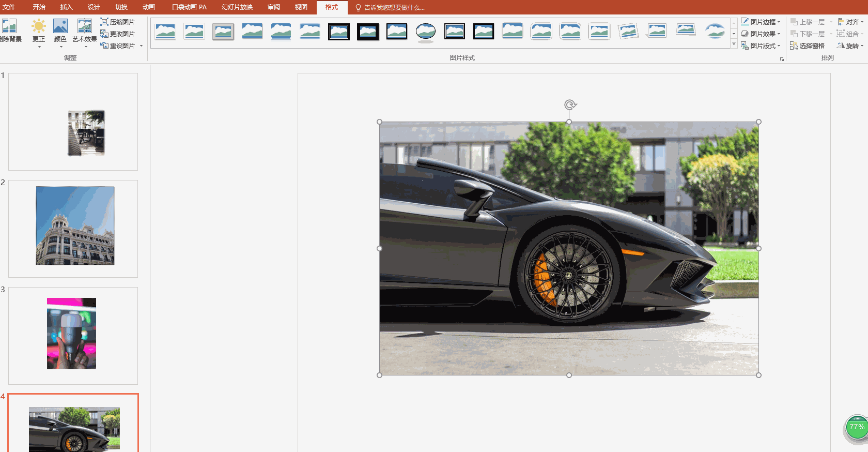Switch to the 设计 design tab
The image size is (868, 452).
94,7
